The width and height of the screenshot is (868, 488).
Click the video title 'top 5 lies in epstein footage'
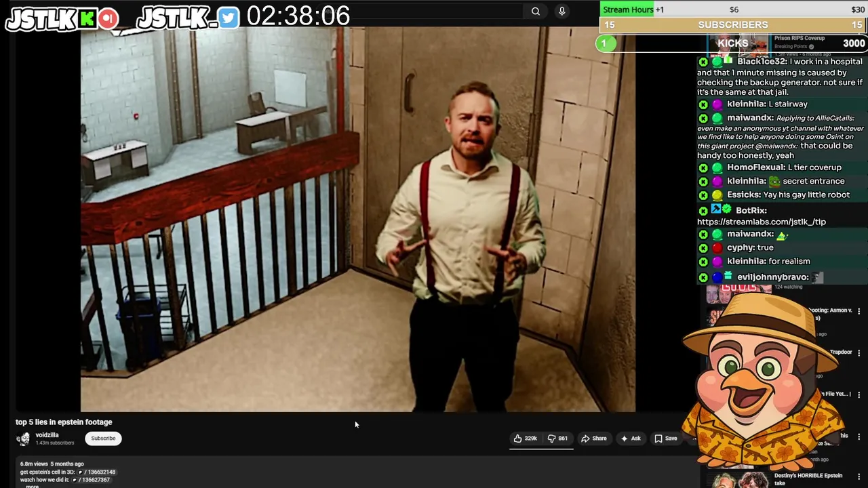point(64,422)
